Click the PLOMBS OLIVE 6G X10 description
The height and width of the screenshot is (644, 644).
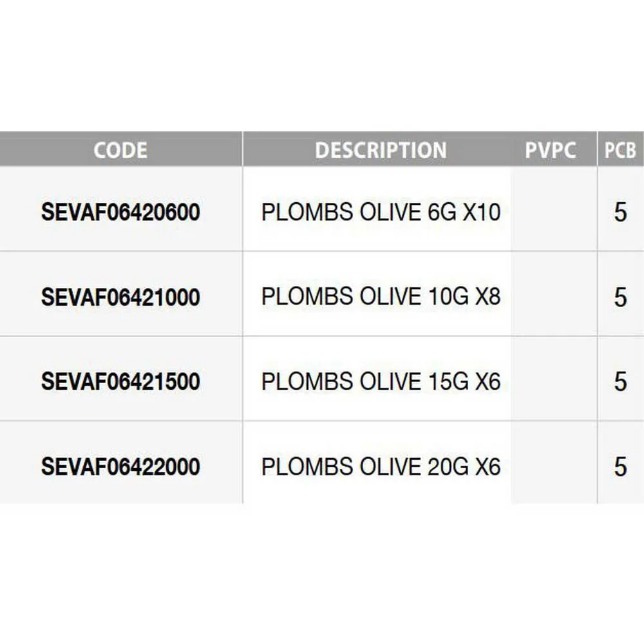tap(381, 213)
